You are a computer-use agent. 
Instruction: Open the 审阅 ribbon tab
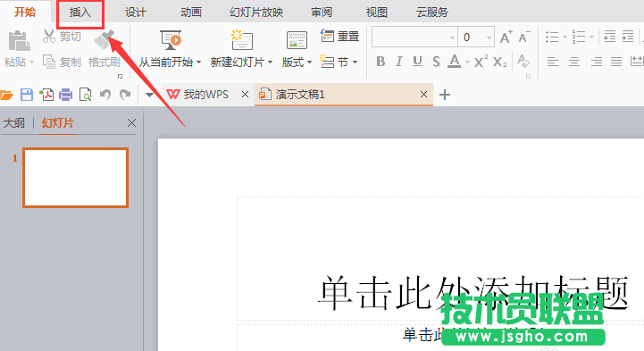pyautogui.click(x=322, y=13)
